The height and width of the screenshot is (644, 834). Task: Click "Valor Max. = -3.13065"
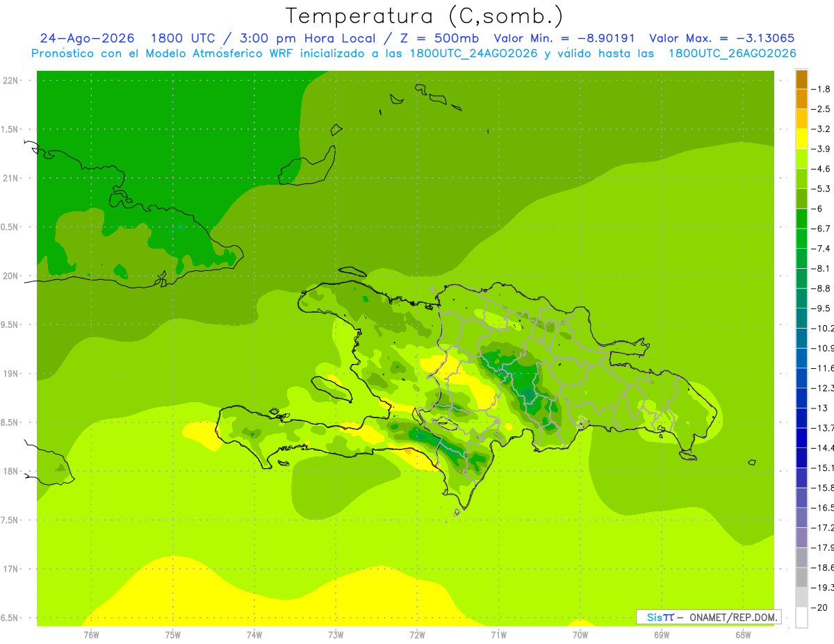tap(721, 38)
